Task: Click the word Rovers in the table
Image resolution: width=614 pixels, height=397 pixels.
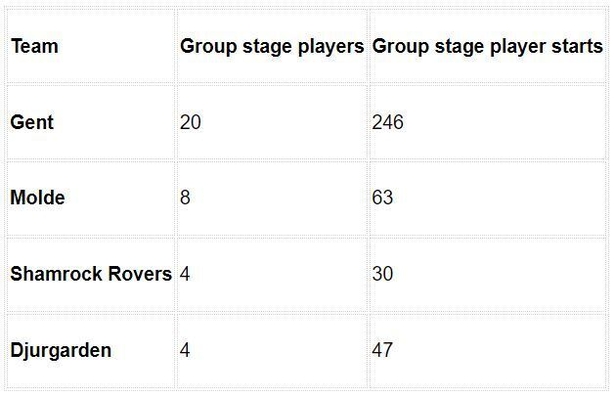Action: tap(140, 274)
